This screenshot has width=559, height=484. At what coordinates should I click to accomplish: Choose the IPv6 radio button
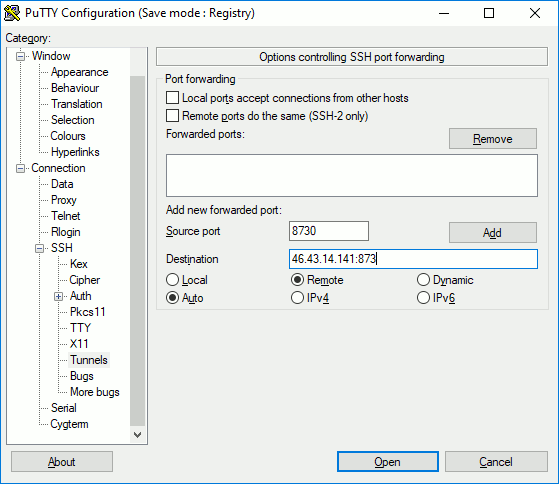[x=423, y=298]
